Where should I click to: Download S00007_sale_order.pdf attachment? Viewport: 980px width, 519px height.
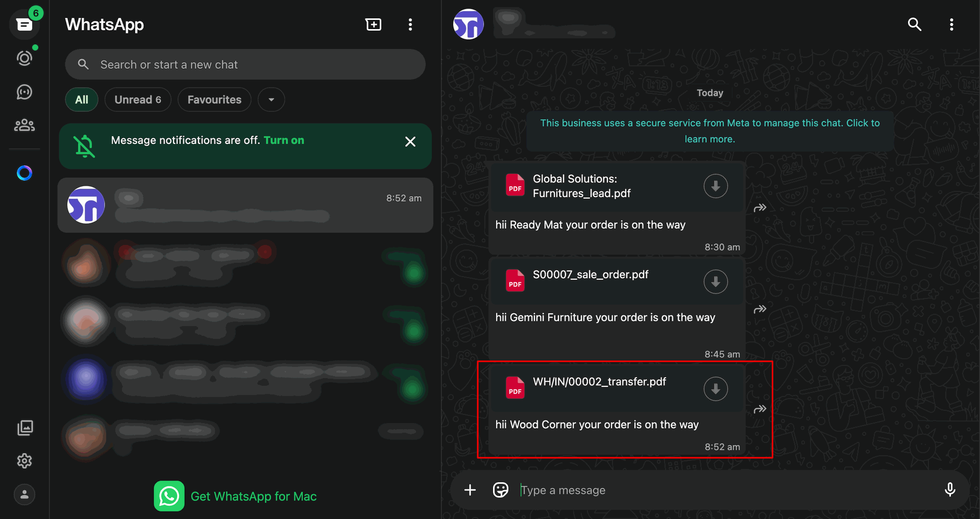click(x=716, y=282)
